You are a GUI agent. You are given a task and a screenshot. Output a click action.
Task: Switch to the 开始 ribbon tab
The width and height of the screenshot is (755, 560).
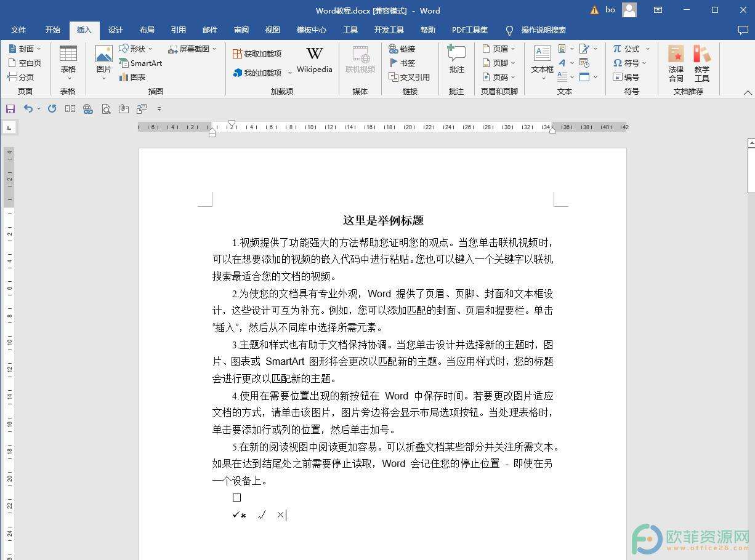click(52, 30)
